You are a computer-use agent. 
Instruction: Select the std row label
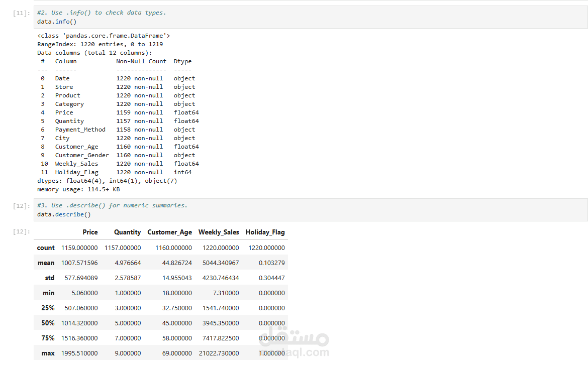click(x=50, y=278)
